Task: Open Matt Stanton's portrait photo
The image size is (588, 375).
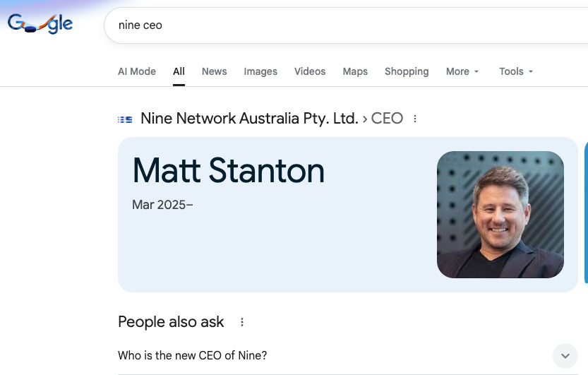Action: tap(500, 215)
